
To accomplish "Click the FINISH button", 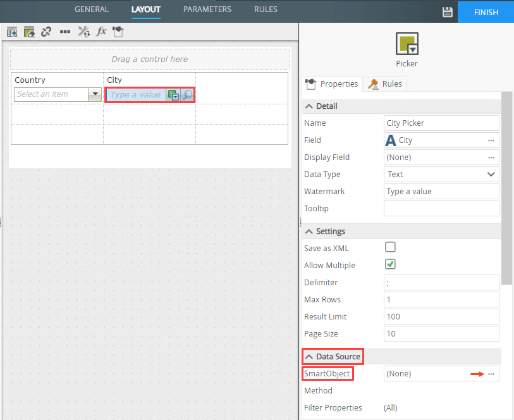I will tap(486, 11).
